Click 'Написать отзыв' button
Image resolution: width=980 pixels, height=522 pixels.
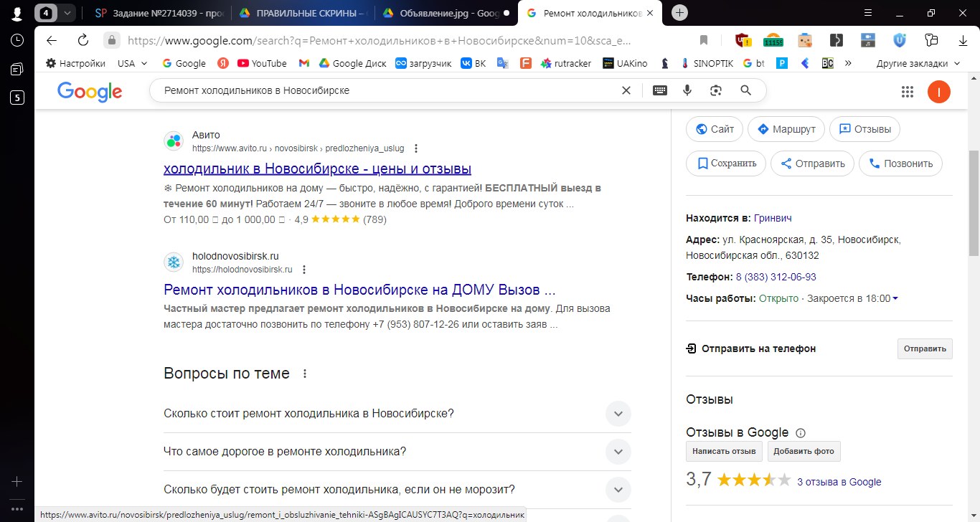point(724,451)
